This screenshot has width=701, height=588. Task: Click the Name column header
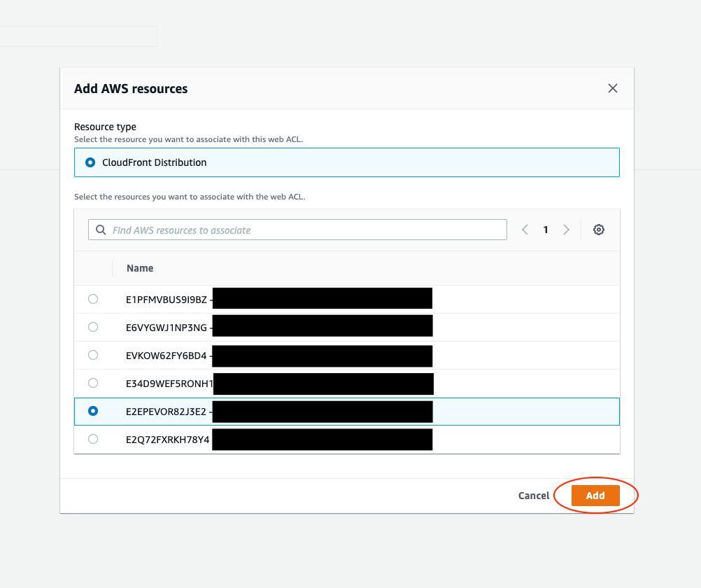click(140, 268)
